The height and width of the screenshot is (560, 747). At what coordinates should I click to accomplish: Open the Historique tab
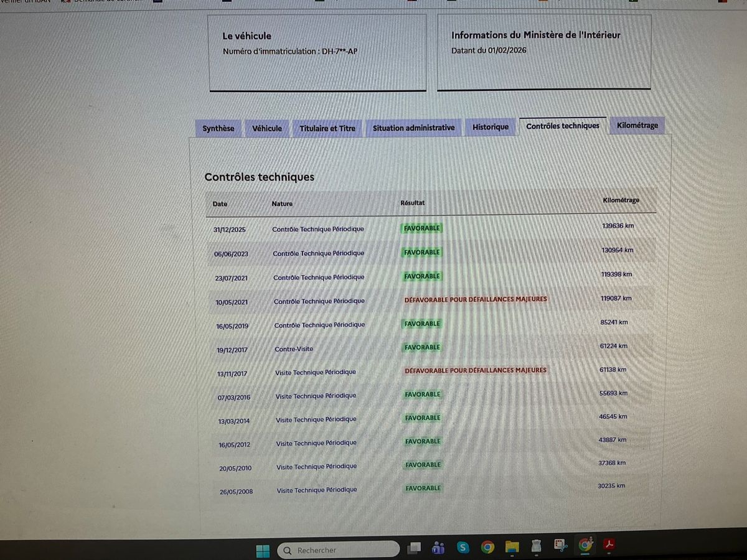490,127
